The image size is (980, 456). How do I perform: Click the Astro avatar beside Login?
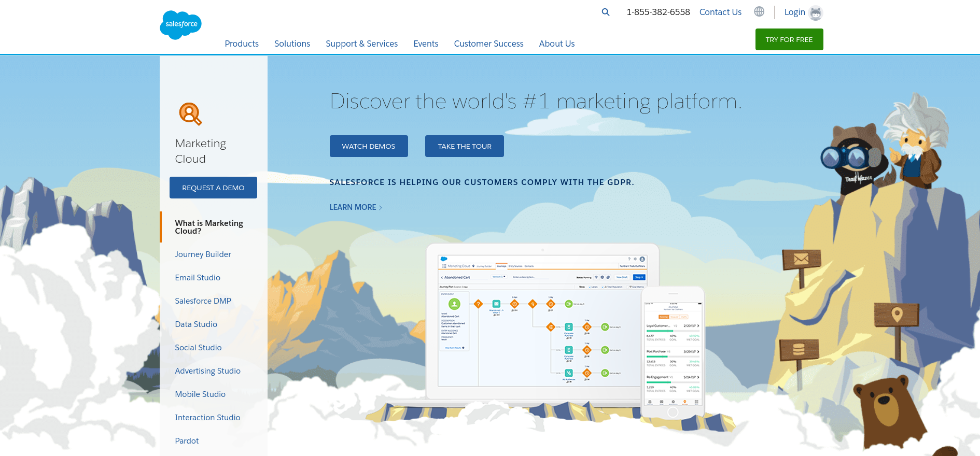[x=816, y=13]
